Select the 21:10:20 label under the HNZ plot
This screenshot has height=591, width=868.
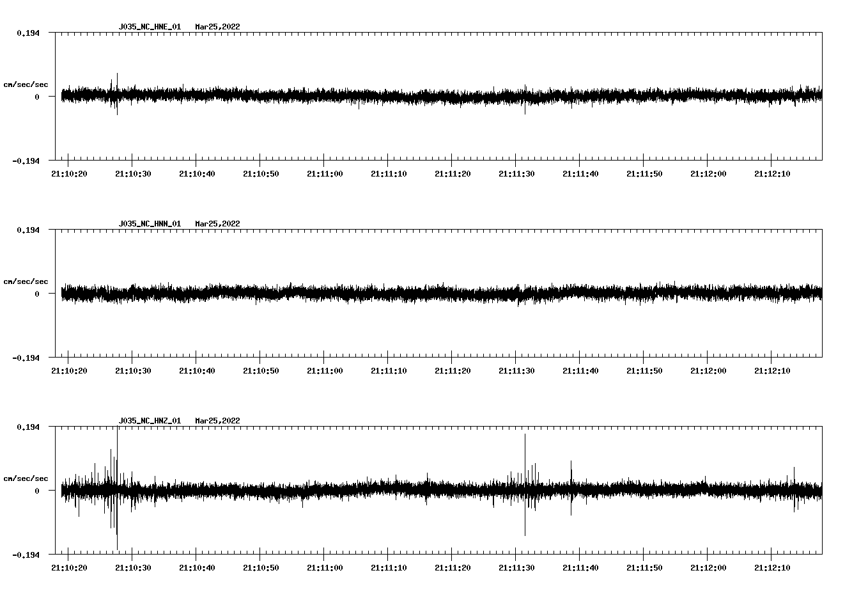click(68, 568)
